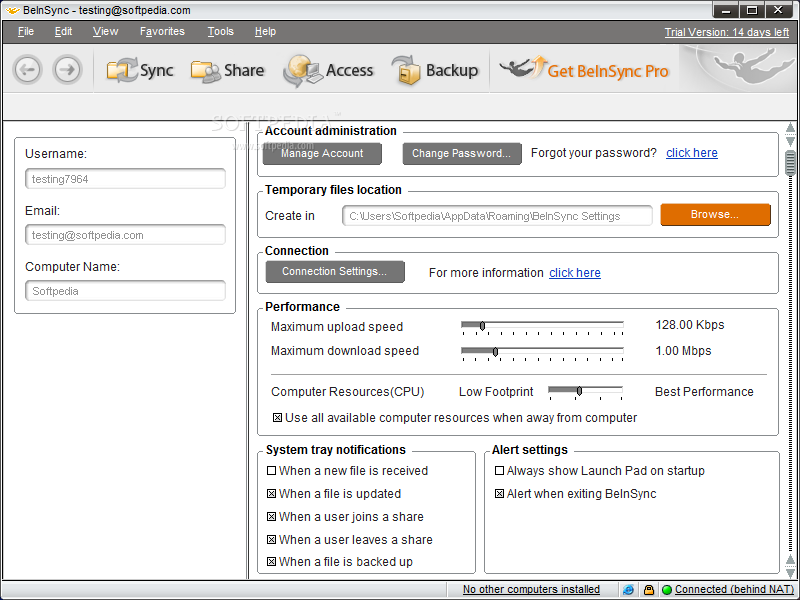
Task: Open the Favorites menu
Action: pyautogui.click(x=162, y=31)
